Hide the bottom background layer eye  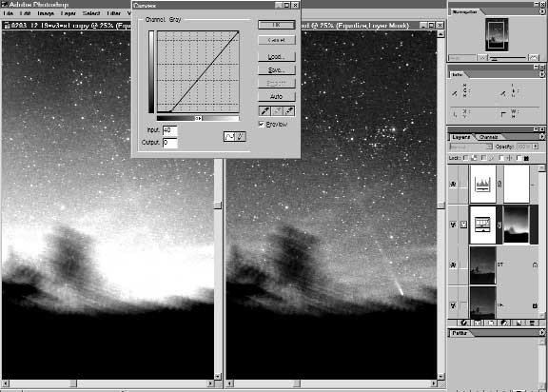click(x=453, y=305)
